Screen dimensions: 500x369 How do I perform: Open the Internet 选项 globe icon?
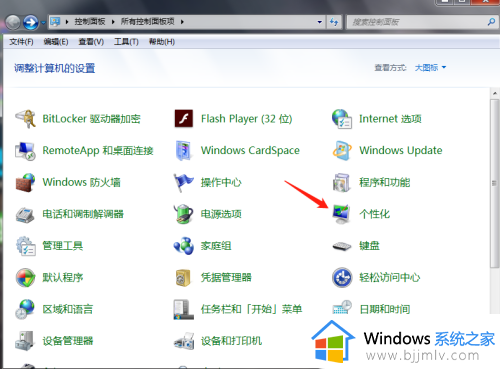point(342,119)
